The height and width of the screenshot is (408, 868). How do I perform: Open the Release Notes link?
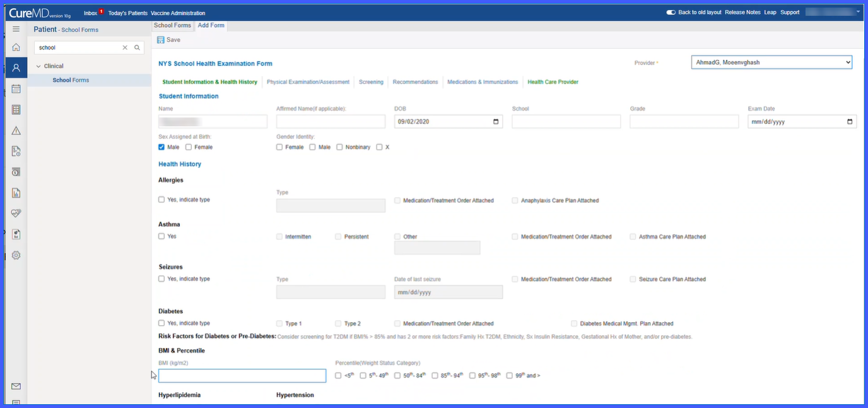[742, 12]
